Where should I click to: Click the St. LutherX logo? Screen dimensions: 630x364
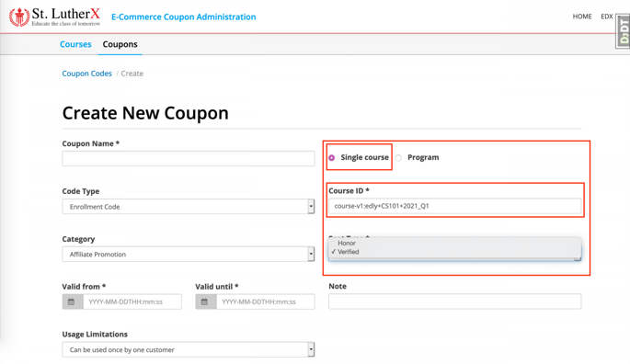[54, 17]
